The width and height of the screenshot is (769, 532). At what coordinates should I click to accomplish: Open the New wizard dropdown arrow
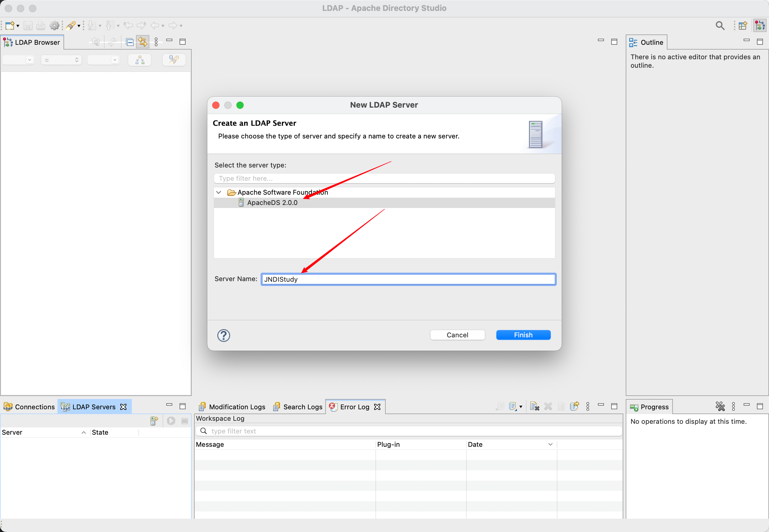(x=18, y=26)
